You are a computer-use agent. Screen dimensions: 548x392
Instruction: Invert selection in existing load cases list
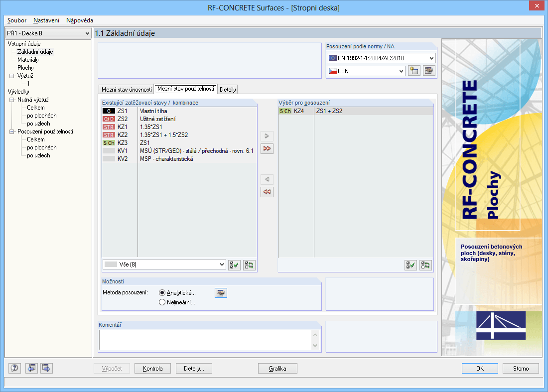(x=249, y=265)
